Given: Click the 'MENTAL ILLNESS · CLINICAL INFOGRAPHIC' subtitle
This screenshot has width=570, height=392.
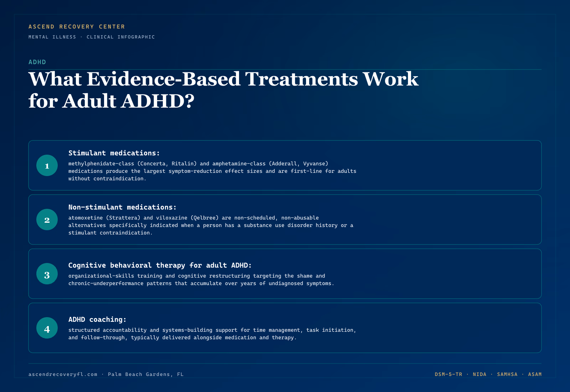Looking at the screenshot, I should [92, 37].
